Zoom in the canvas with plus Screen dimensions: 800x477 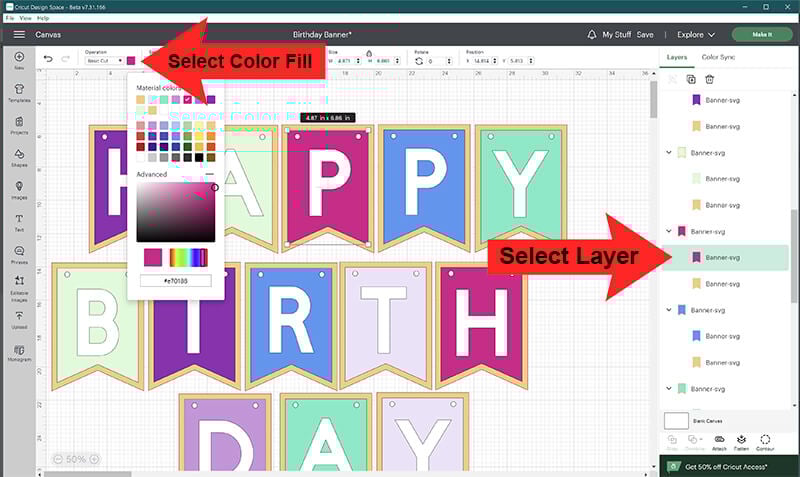(x=94, y=459)
